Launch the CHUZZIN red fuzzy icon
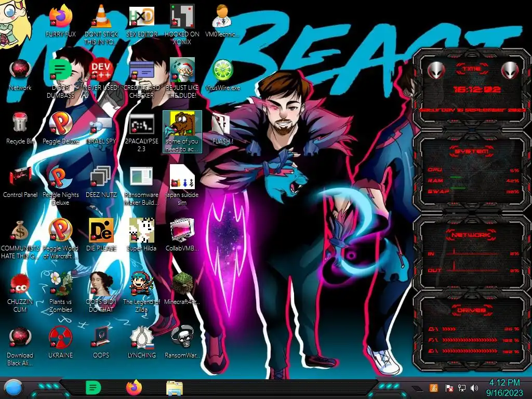The height and width of the screenshot is (399, 532). pyautogui.click(x=20, y=292)
